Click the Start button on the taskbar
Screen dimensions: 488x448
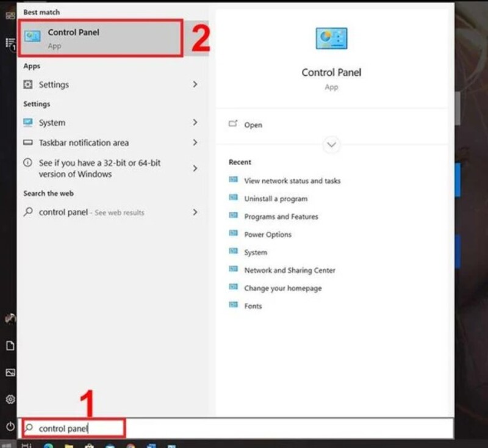(6, 445)
